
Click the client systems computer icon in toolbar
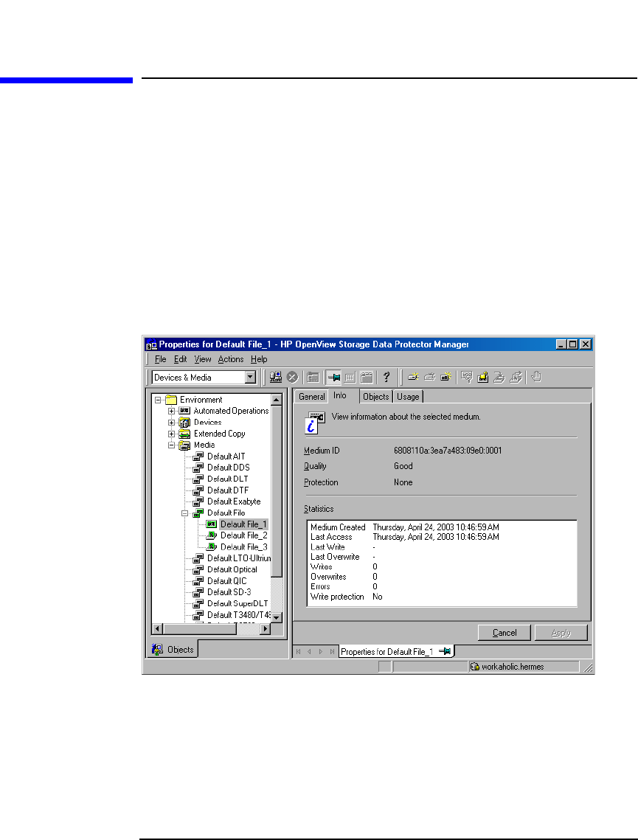pyautogui.click(x=275, y=377)
